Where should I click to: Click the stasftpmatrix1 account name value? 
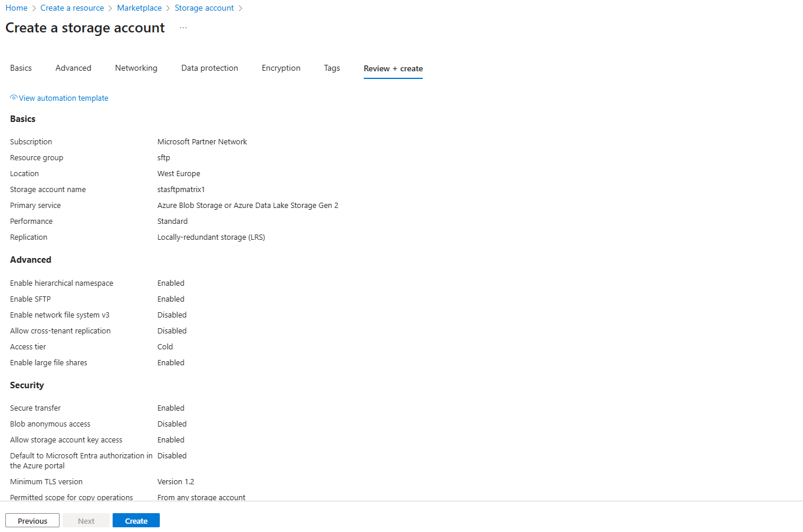(181, 190)
